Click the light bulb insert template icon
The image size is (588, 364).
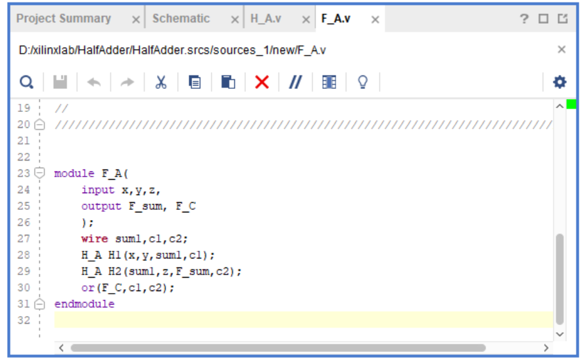(x=363, y=83)
